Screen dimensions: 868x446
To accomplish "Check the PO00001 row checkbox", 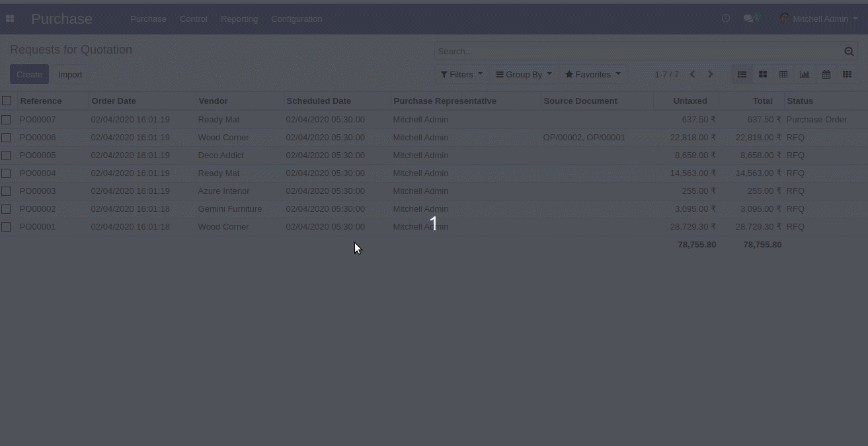I will (x=6, y=227).
